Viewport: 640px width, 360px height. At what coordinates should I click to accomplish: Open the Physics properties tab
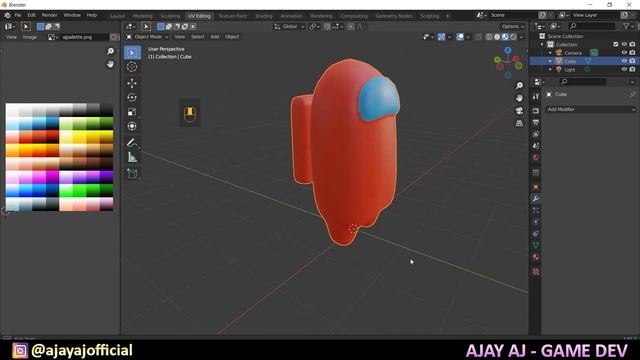[536, 222]
